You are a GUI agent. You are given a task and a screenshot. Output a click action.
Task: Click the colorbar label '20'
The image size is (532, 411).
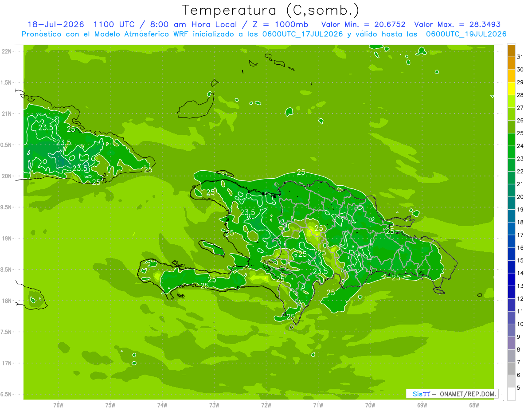coord(521,197)
